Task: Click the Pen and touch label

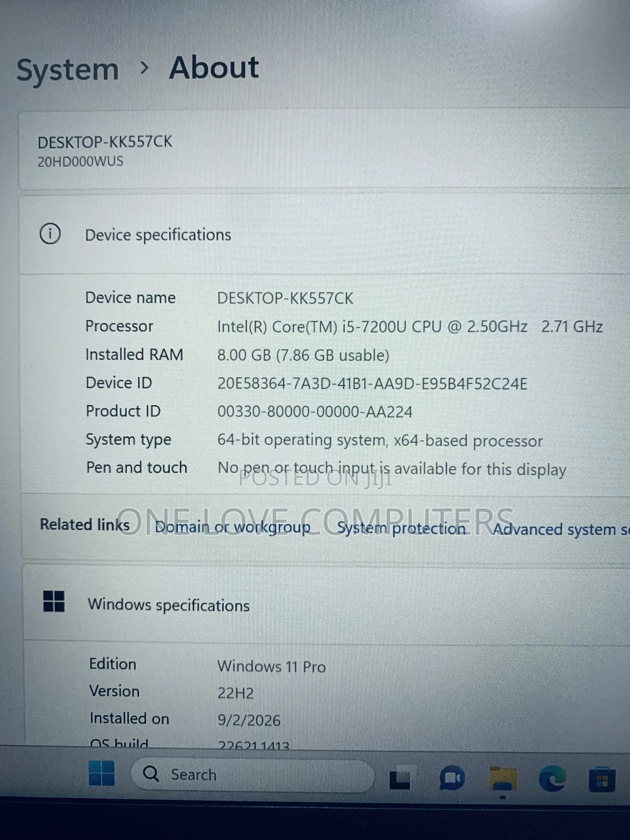Action: pos(137,468)
